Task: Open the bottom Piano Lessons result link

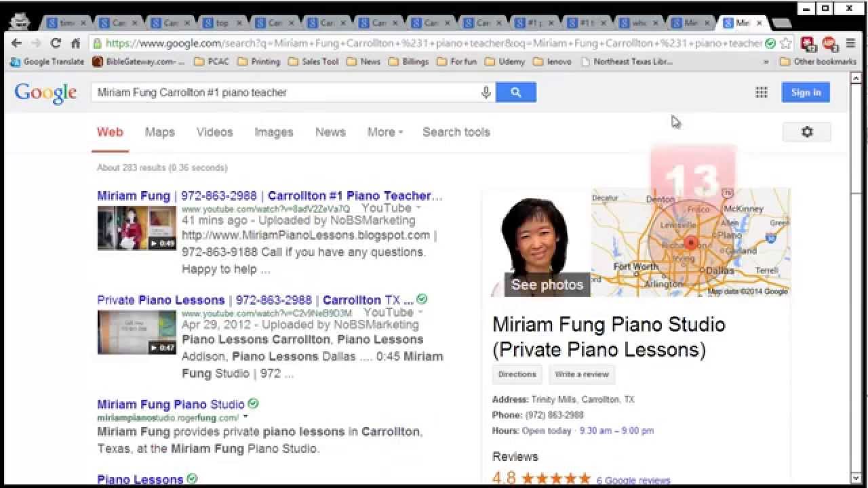Action: point(140,479)
